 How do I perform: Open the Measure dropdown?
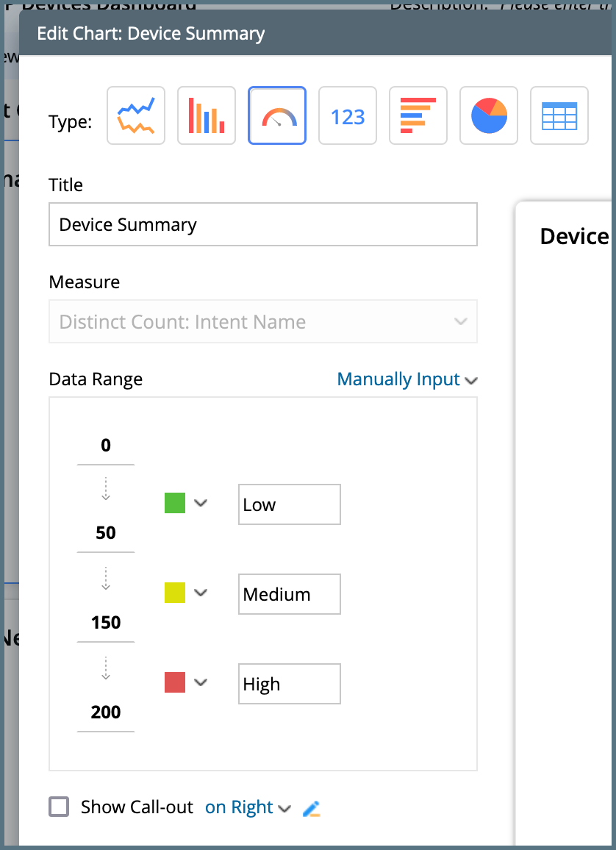pyautogui.click(x=263, y=321)
